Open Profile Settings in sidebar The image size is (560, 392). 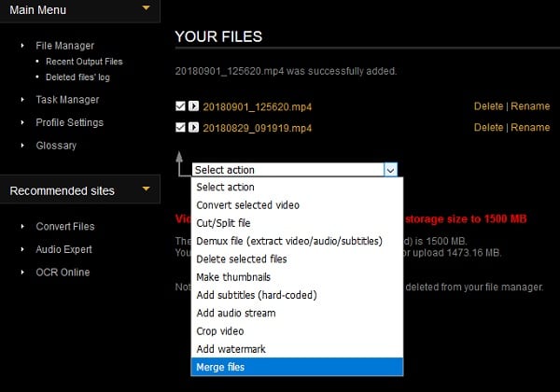coord(69,122)
